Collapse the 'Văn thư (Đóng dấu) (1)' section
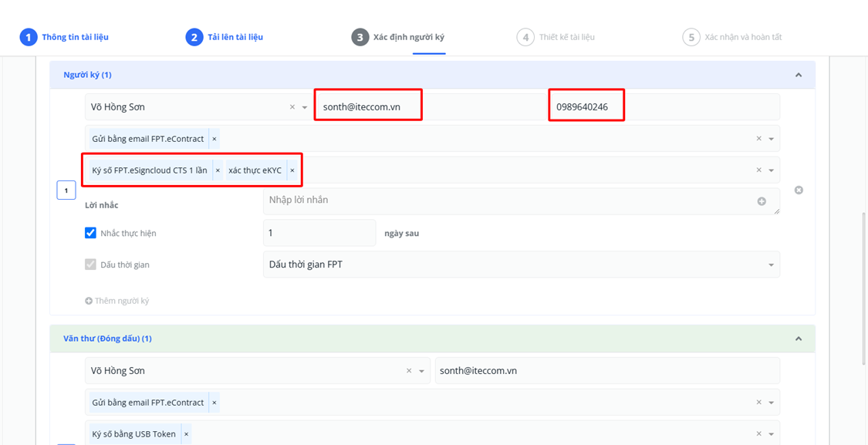The image size is (868, 445). [x=799, y=339]
